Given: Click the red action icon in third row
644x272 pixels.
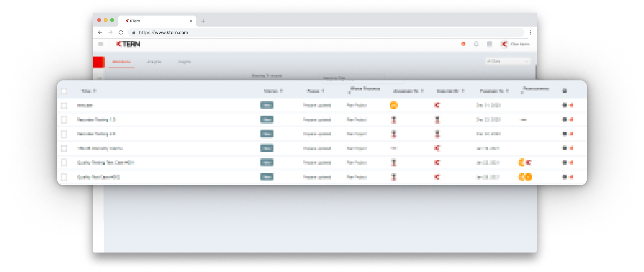Looking at the screenshot, I should click(x=571, y=134).
